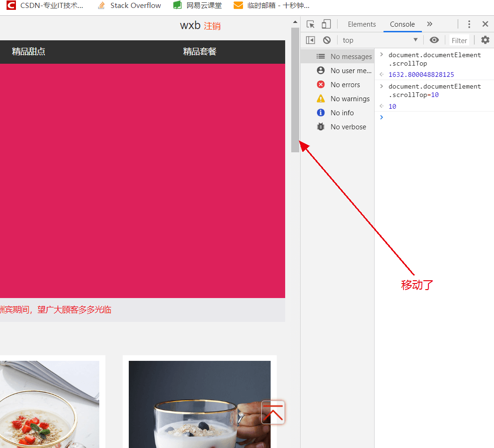The image size is (494, 448).
Task: Open the 精品套餐 navigation item
Action: point(199,52)
